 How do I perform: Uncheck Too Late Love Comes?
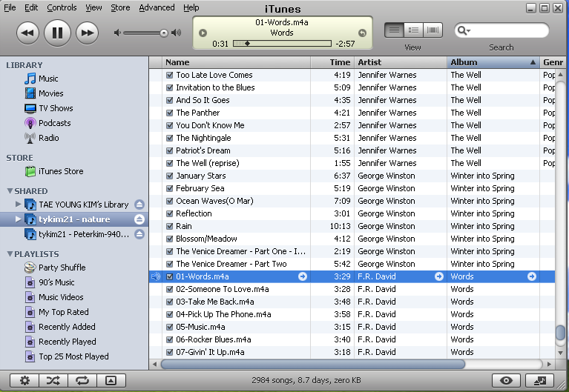point(169,75)
